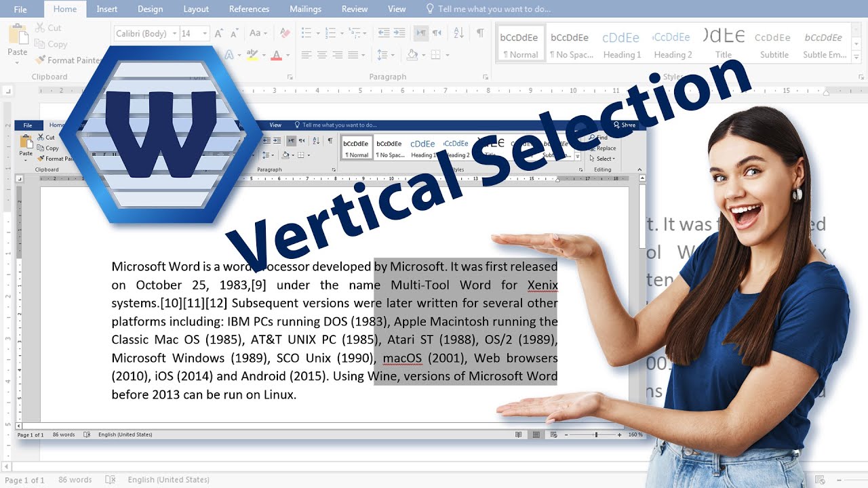The width and height of the screenshot is (868, 488).
Task: Click Cut in the front Word window
Action: pos(46,137)
